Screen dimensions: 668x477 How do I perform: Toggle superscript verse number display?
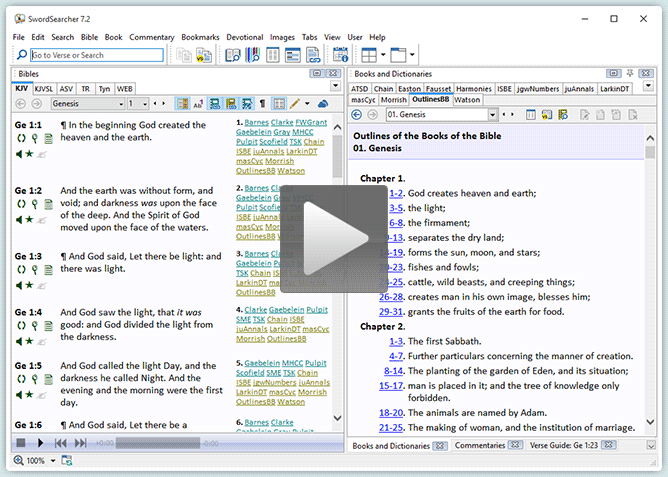click(x=198, y=103)
